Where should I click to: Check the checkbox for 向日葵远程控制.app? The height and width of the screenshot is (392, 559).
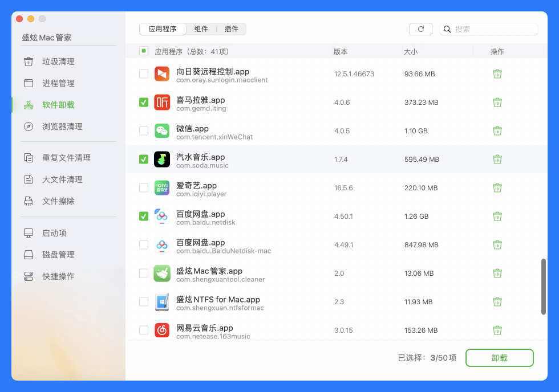click(143, 74)
